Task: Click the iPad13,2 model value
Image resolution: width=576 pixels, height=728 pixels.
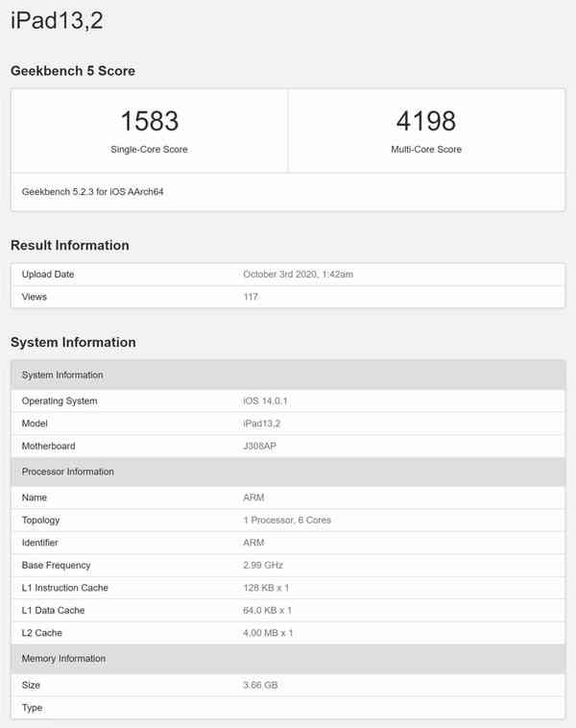Action: pyautogui.click(x=262, y=424)
